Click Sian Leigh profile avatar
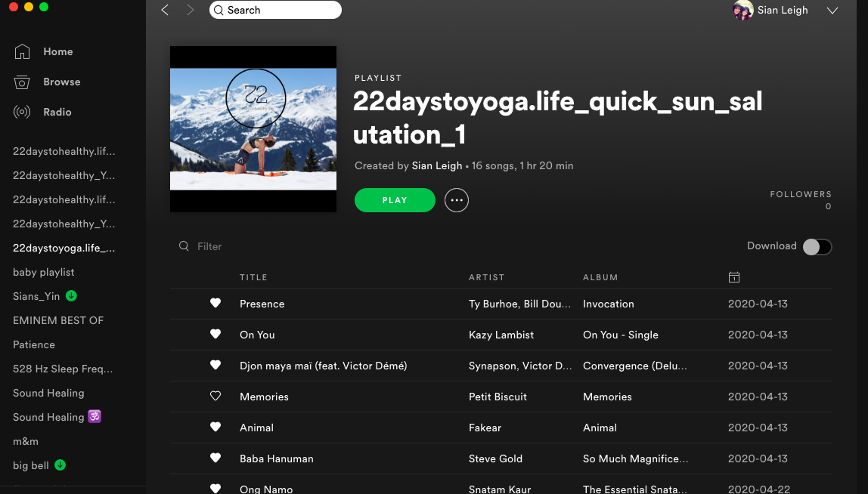This screenshot has width=868, height=494. (x=743, y=10)
